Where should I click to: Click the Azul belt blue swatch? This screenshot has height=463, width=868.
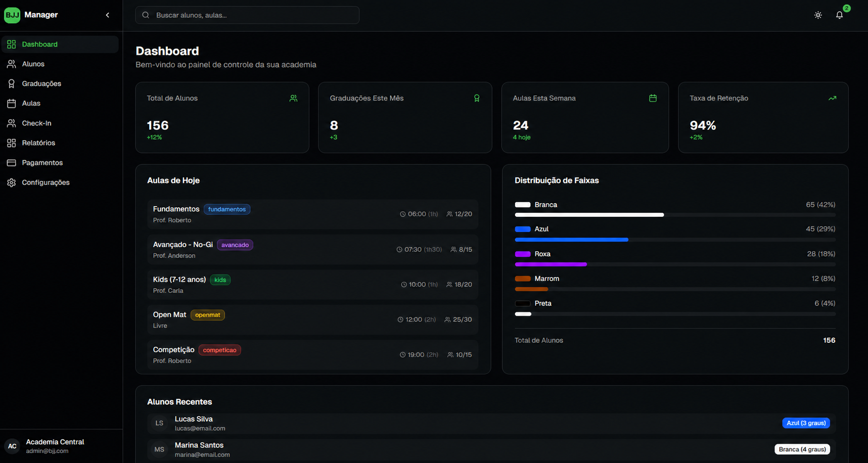pyautogui.click(x=523, y=229)
